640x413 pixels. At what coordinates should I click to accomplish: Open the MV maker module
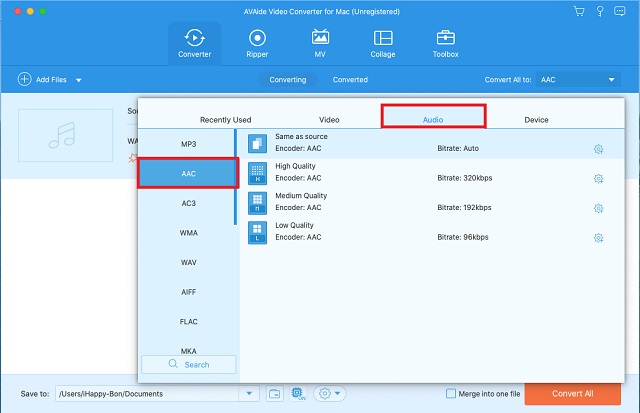click(x=320, y=43)
